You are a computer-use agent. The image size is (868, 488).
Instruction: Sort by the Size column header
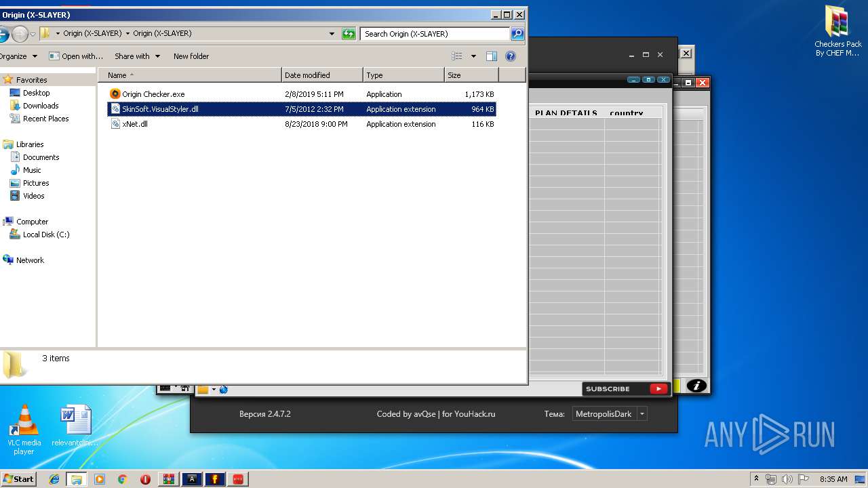[x=471, y=75]
